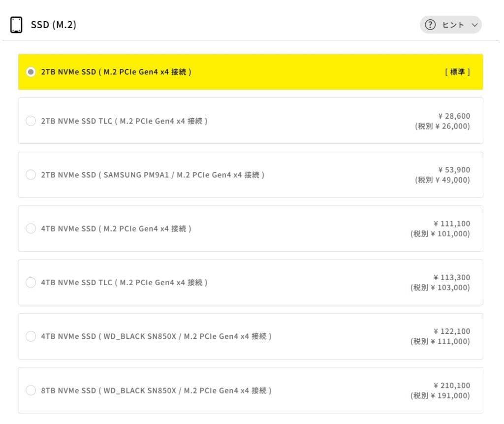Select the standard 2TB NVMe SSD radio button
This screenshot has height=424, width=504.
[31, 72]
